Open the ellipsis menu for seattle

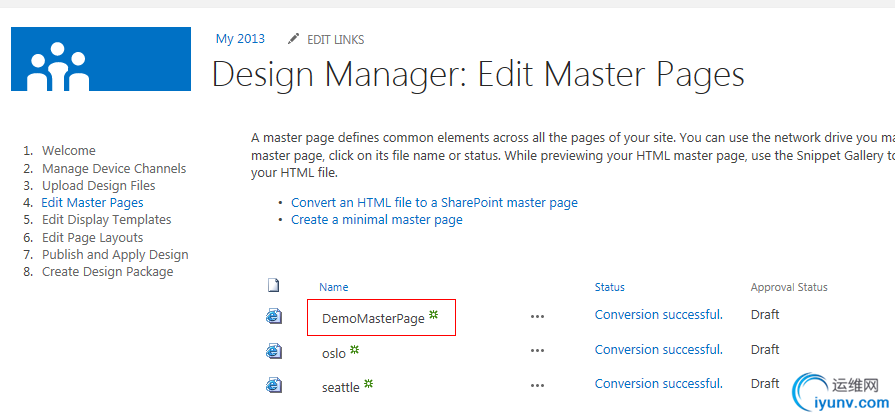[537, 385]
